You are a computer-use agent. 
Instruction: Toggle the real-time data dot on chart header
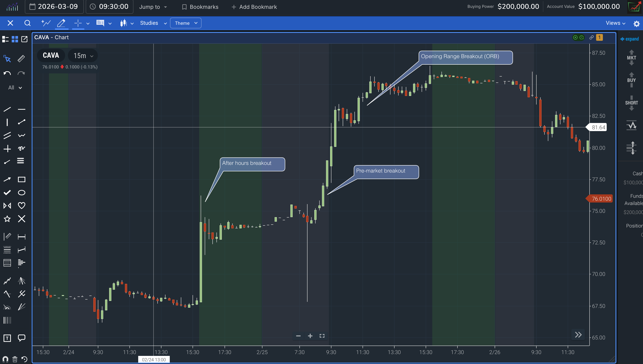pyautogui.click(x=575, y=37)
